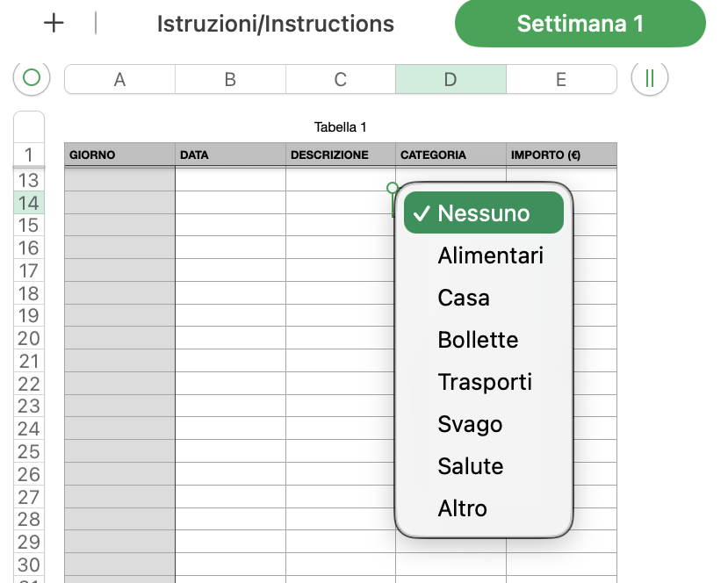The height and width of the screenshot is (583, 728).
Task: Choose Alimentari from the category pop-up
Action: click(490, 256)
